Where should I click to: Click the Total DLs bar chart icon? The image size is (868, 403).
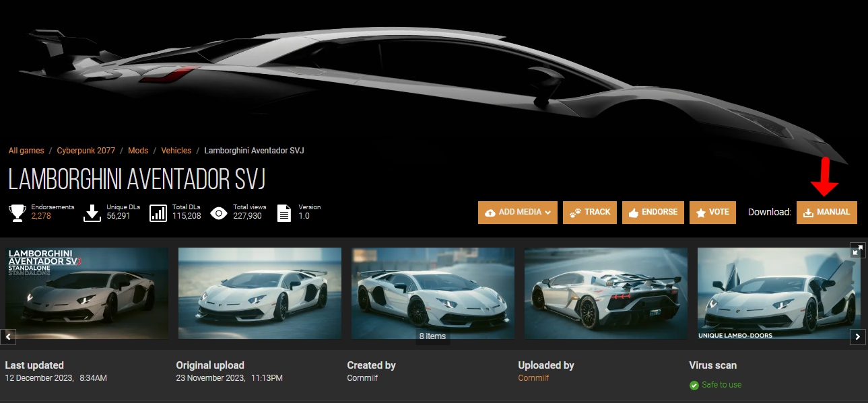[x=158, y=213]
